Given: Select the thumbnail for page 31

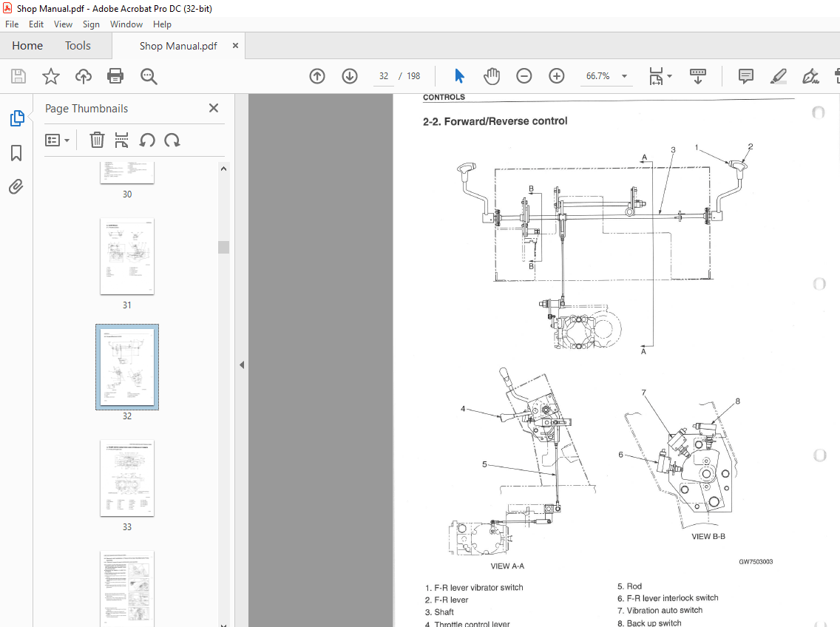Looking at the screenshot, I should click(126, 257).
